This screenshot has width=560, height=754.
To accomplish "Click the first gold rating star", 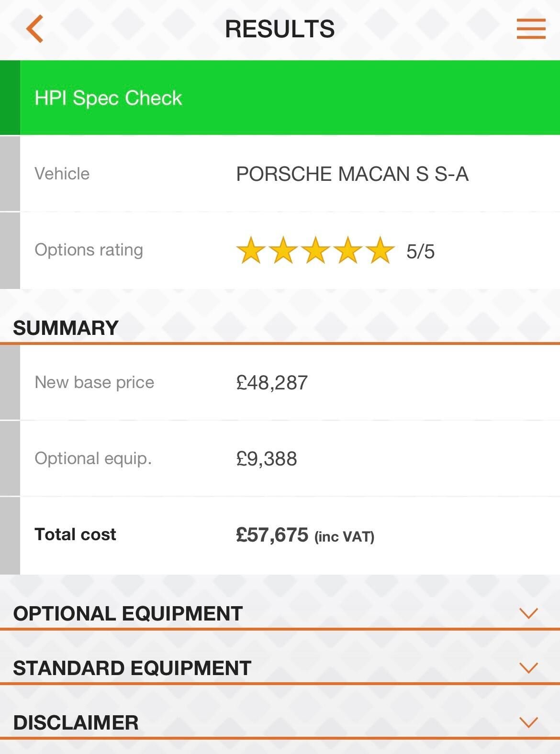I will point(251,250).
